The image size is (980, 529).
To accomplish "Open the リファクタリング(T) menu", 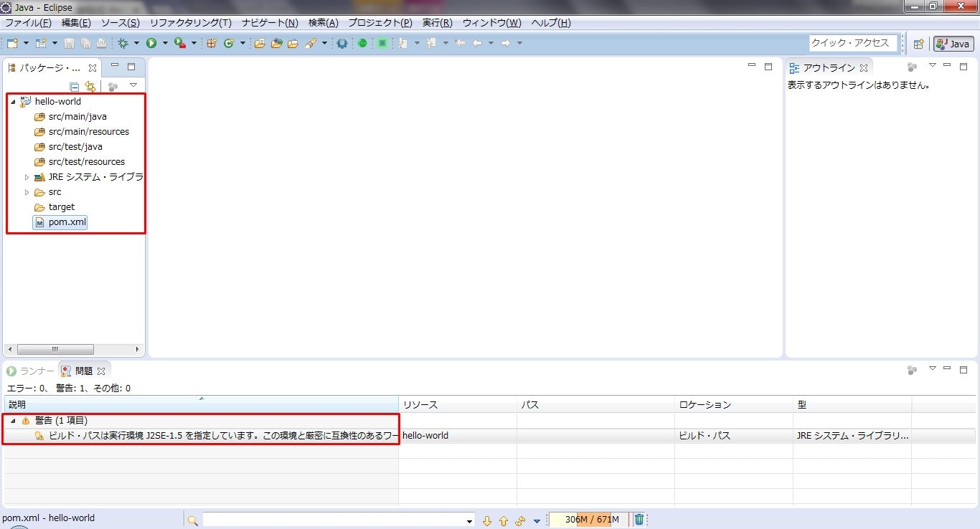I will pos(191,23).
